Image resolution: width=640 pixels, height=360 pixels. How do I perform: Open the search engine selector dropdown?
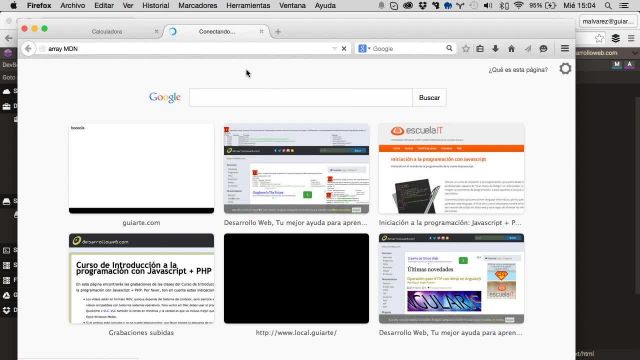364,49
